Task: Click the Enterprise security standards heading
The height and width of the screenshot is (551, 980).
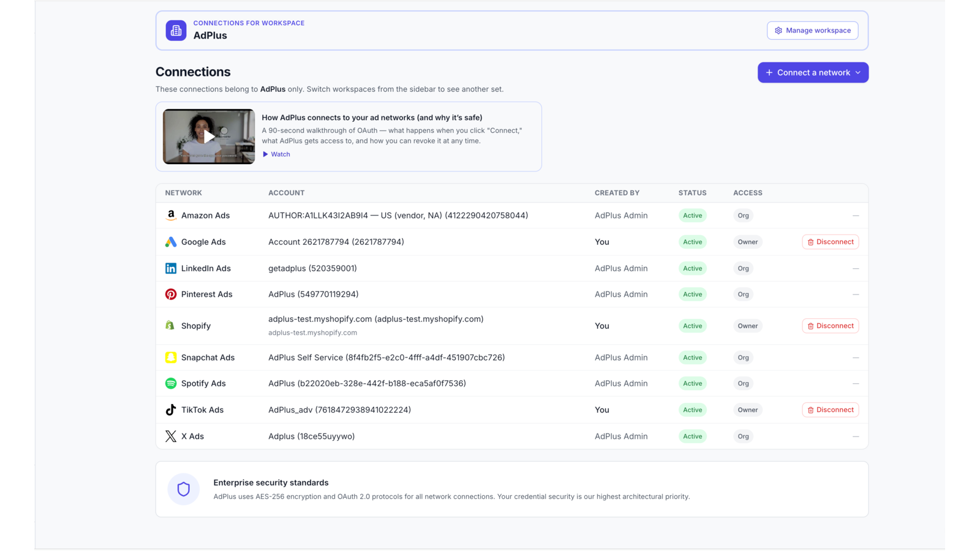Action: (271, 482)
